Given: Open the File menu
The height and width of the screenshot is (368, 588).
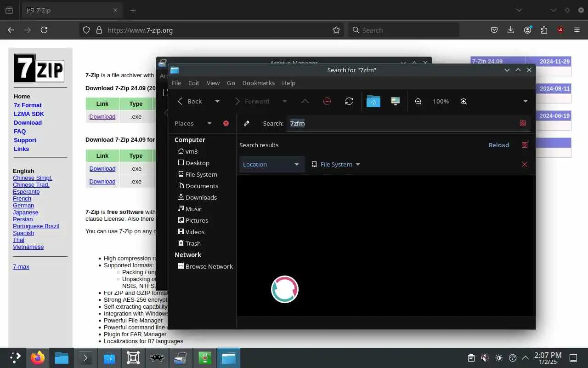Looking at the screenshot, I should [x=176, y=83].
